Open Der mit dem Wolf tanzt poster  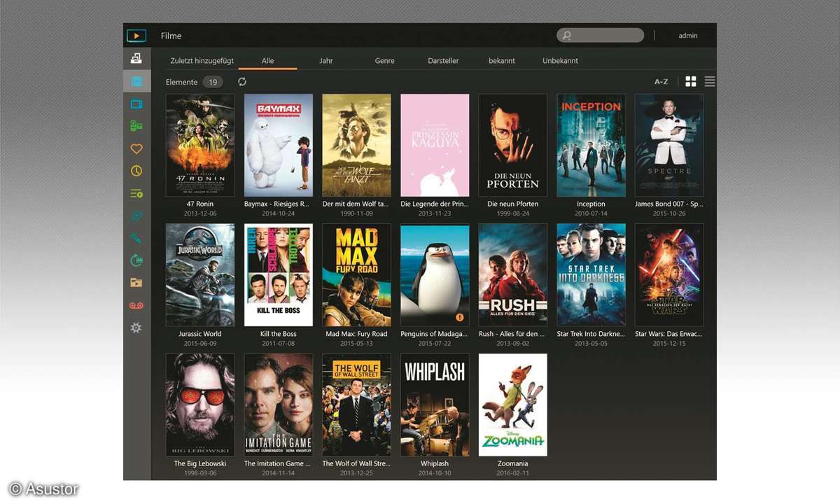coord(356,145)
